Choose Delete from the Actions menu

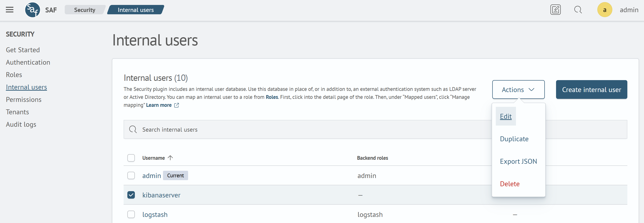point(510,184)
